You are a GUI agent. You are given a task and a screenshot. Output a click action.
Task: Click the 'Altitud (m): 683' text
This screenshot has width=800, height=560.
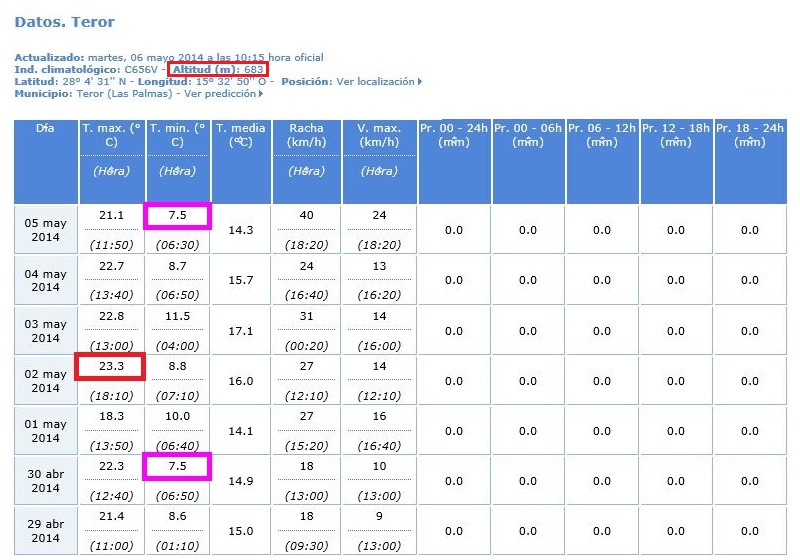coord(217,70)
